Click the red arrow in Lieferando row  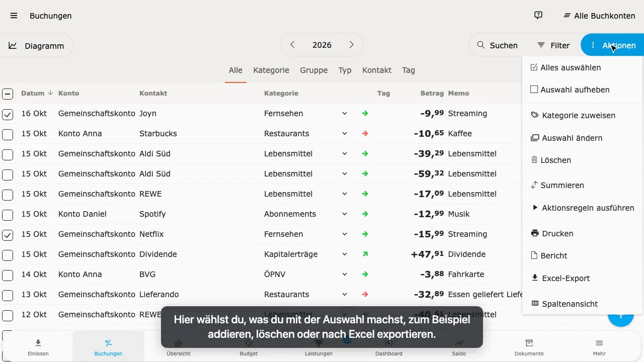pyautogui.click(x=365, y=295)
